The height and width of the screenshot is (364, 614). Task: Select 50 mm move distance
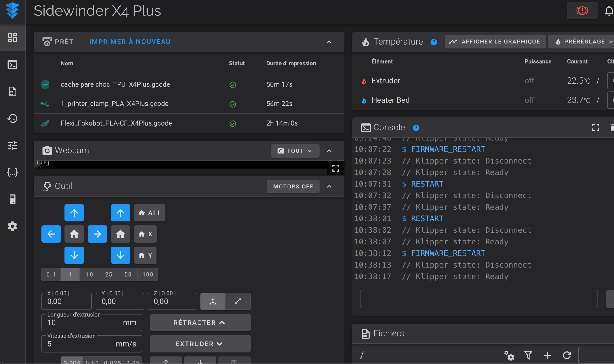128,274
